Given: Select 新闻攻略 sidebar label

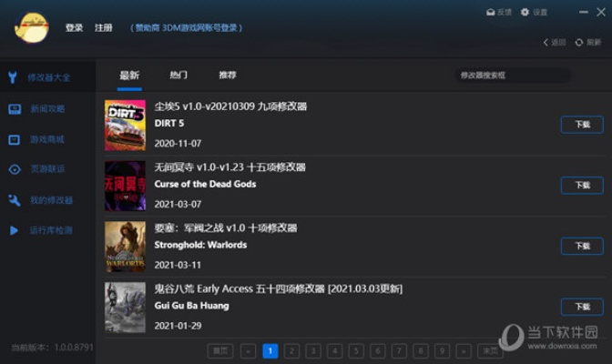Looking at the screenshot, I should pos(47,109).
